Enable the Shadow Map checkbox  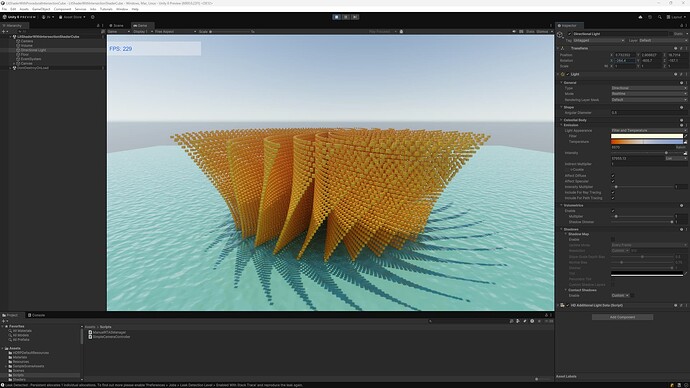click(x=613, y=240)
